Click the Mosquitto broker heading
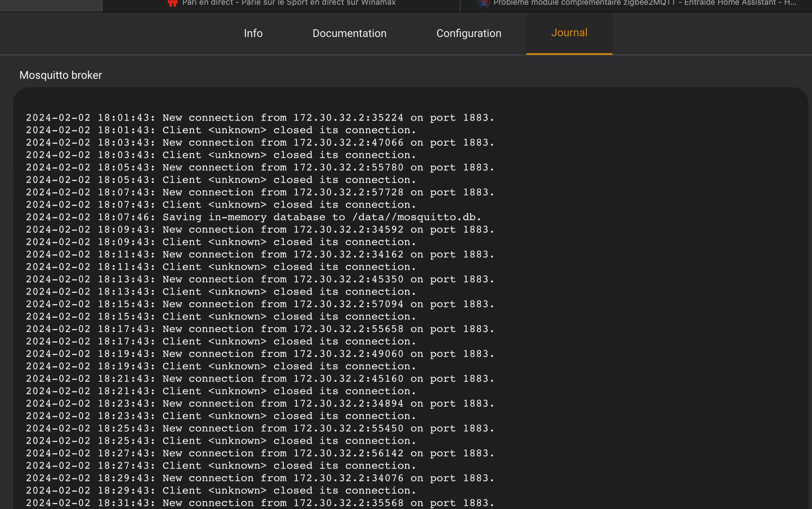This screenshot has height=509, width=812. (60, 75)
